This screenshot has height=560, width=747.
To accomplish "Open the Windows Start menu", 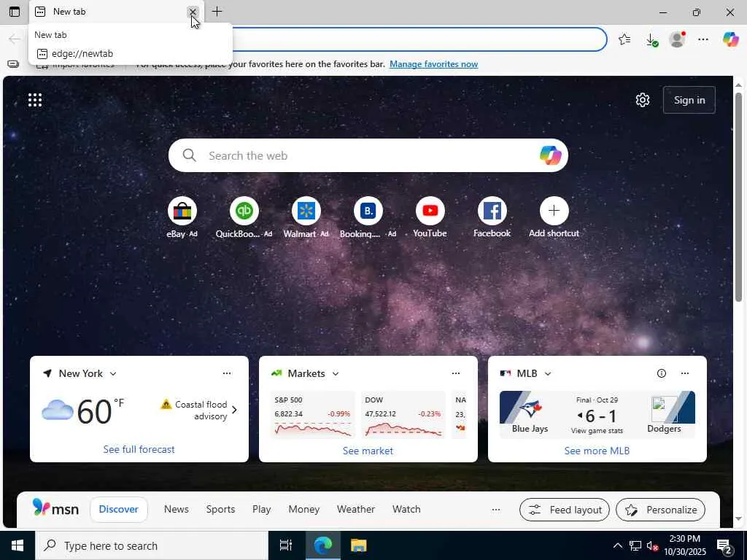I will [18, 545].
